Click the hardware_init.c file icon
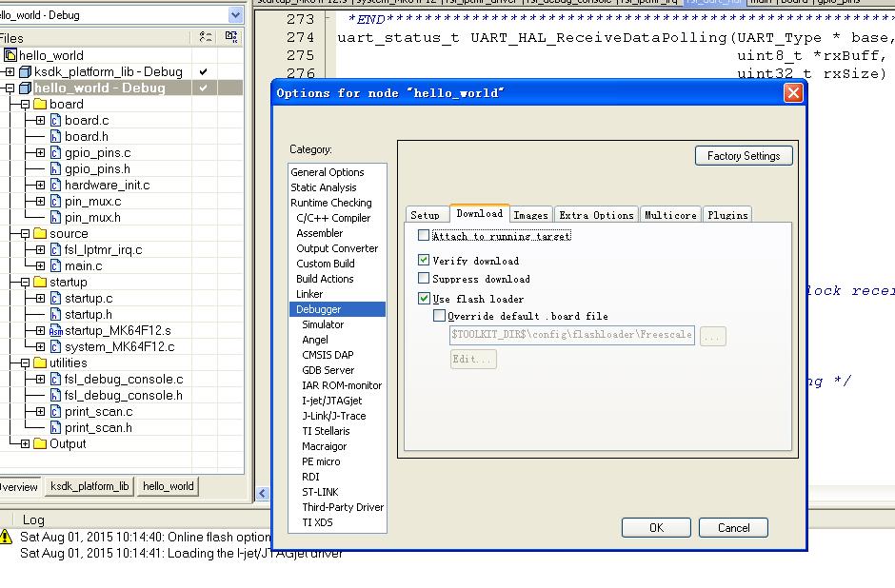Screen dimensions: 895x588 (x=55, y=186)
